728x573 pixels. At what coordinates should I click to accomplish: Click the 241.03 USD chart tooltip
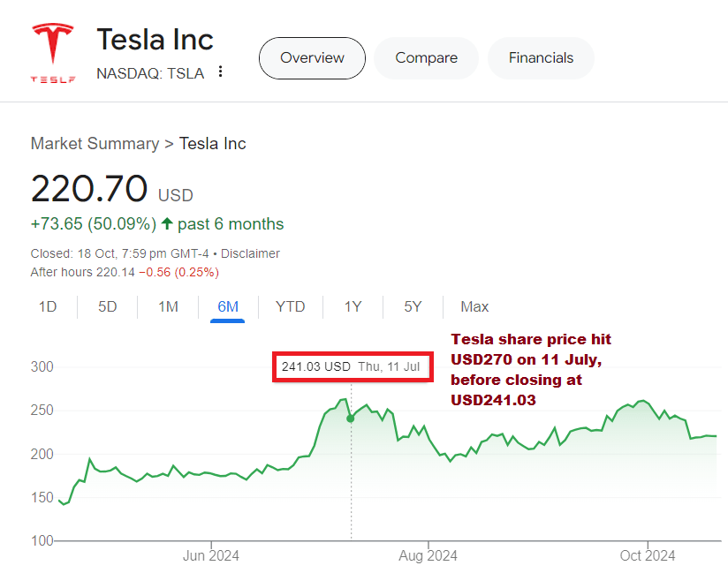pyautogui.click(x=351, y=366)
